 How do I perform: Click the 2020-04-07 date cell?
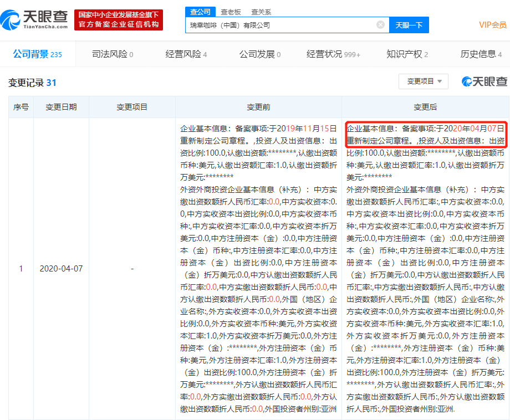point(61,269)
